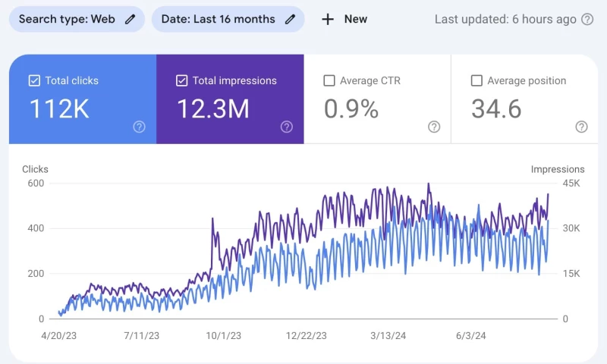Click help icon in Total clicks card

point(139,127)
